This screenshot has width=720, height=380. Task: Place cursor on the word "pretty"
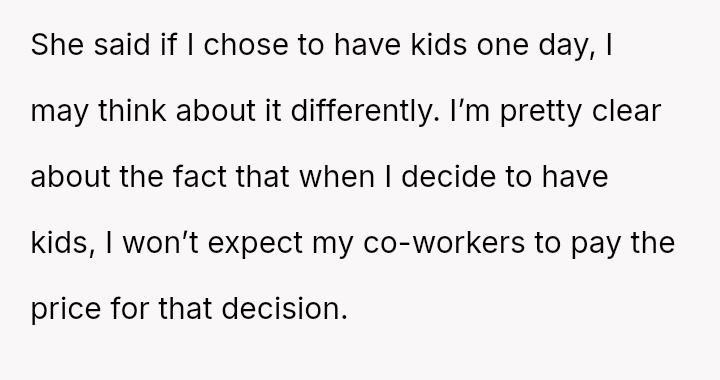coord(540,113)
